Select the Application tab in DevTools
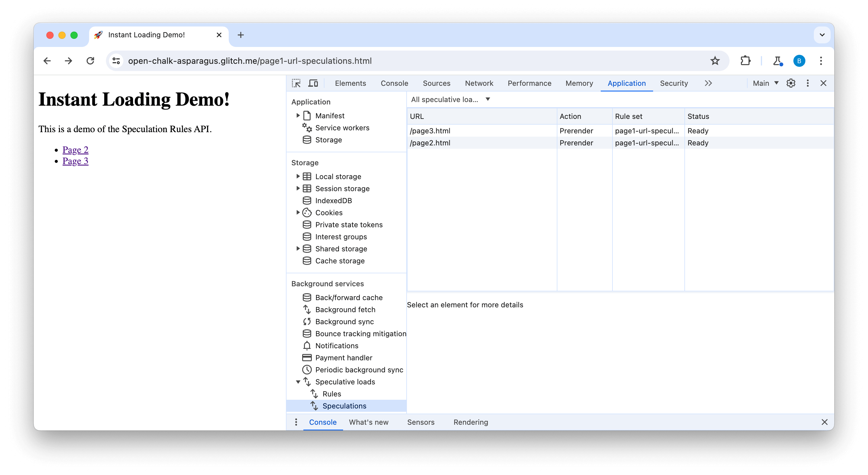The image size is (868, 475). [x=626, y=83]
